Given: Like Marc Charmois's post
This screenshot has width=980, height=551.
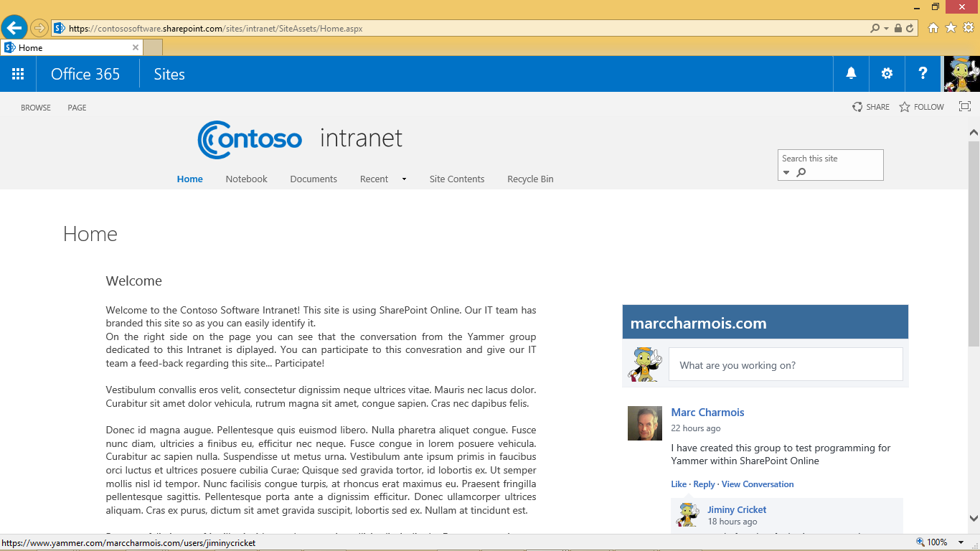Looking at the screenshot, I should [679, 484].
